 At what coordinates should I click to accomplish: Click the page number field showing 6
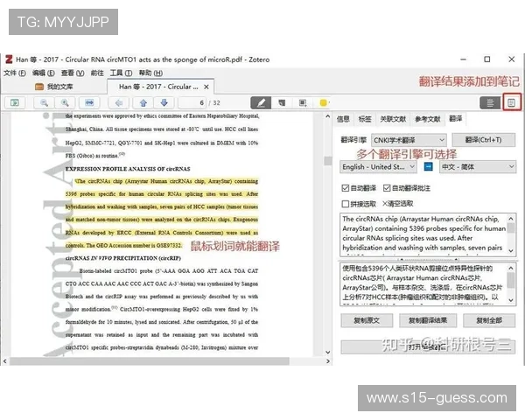tap(192, 102)
